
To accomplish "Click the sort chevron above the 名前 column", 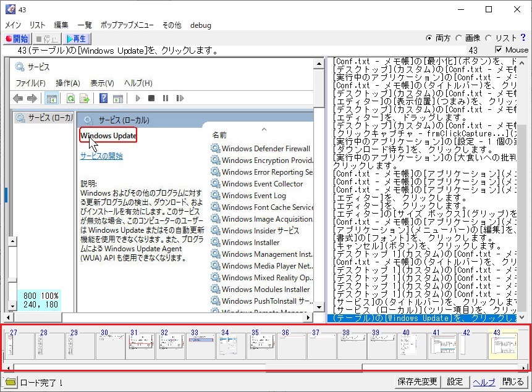I will 264,129.
